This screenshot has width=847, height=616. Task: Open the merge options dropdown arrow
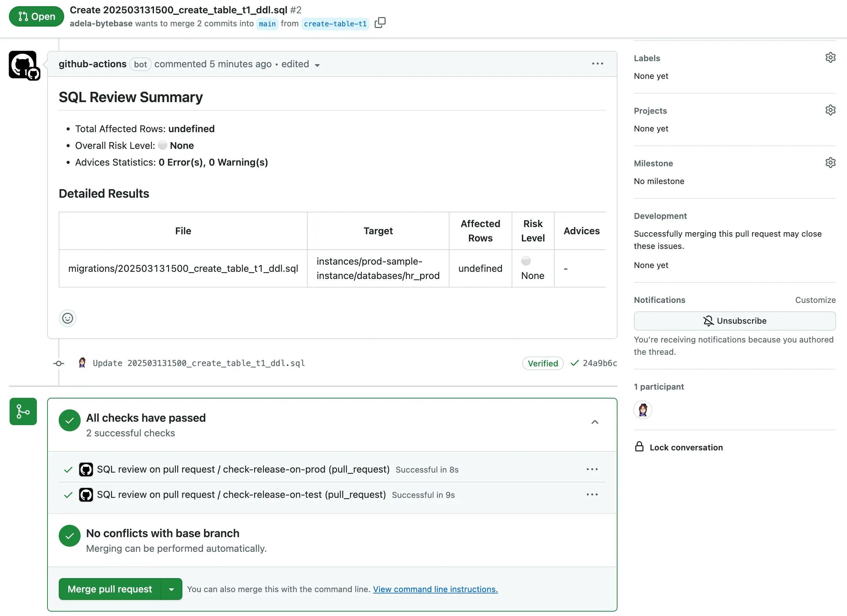pyautogui.click(x=171, y=589)
